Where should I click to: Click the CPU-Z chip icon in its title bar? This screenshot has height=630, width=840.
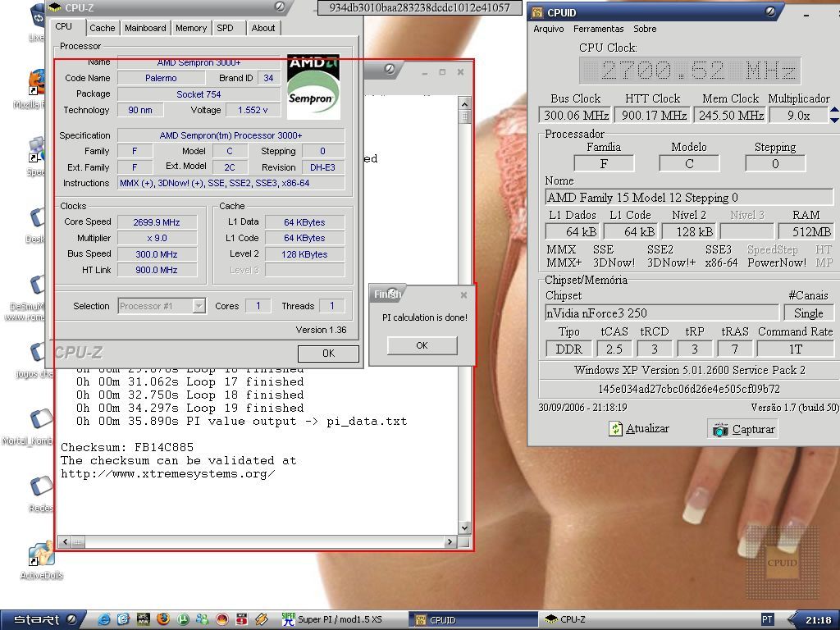point(55,7)
